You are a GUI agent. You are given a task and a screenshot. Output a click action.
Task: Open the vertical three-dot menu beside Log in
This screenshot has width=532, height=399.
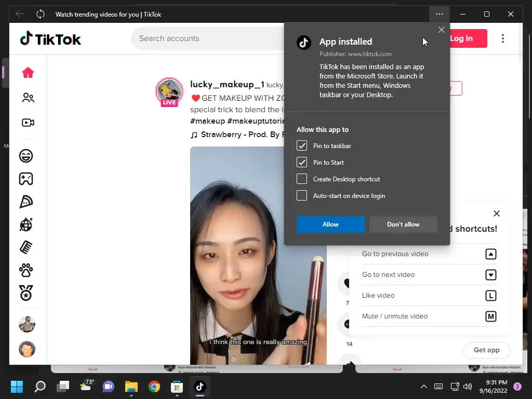coord(503,38)
